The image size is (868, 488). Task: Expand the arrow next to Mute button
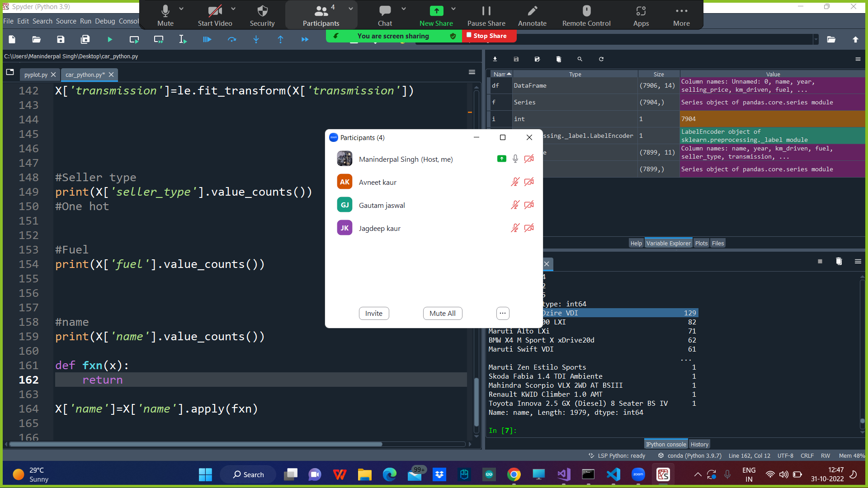click(x=181, y=9)
